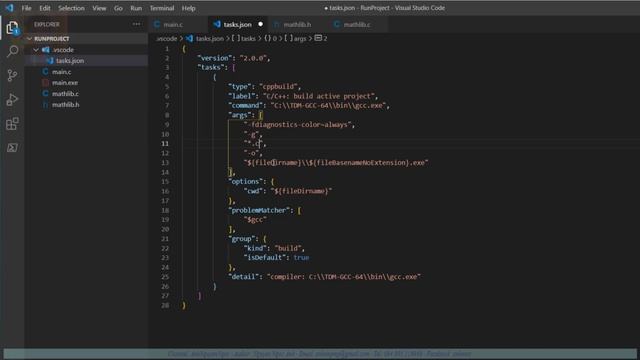Open the View menu

[99, 8]
